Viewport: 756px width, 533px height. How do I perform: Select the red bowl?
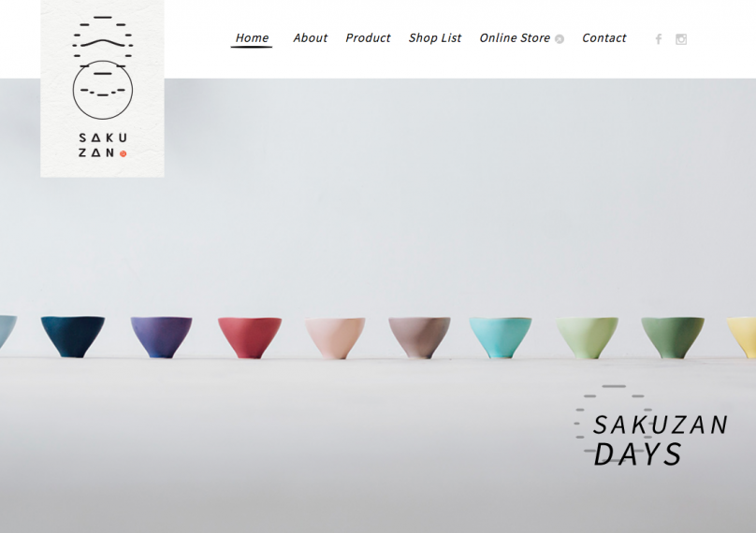click(x=250, y=338)
